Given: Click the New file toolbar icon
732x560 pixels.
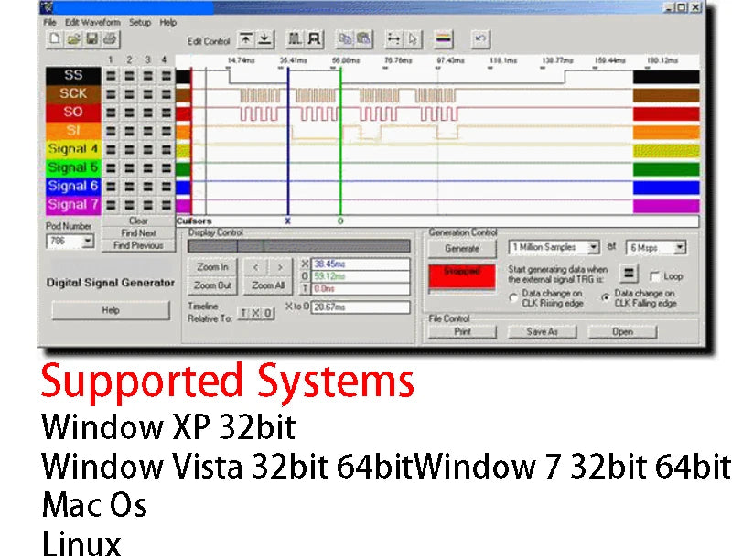Looking at the screenshot, I should 55,38.
